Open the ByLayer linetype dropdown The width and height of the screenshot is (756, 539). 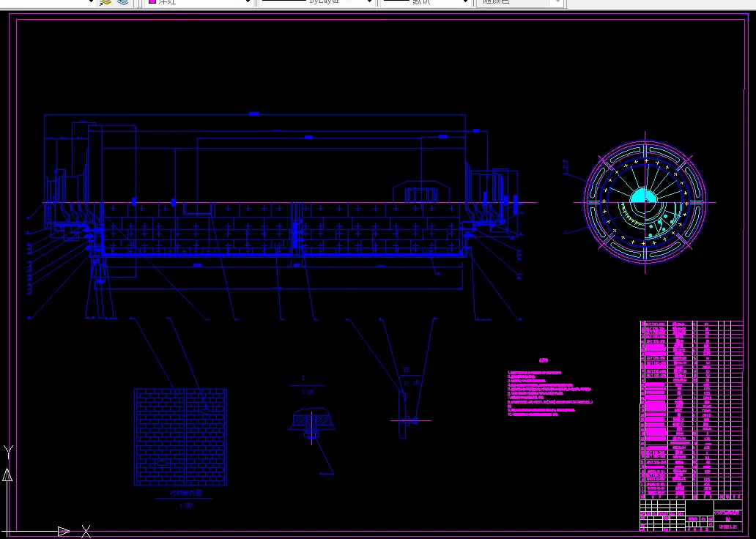(369, 2)
